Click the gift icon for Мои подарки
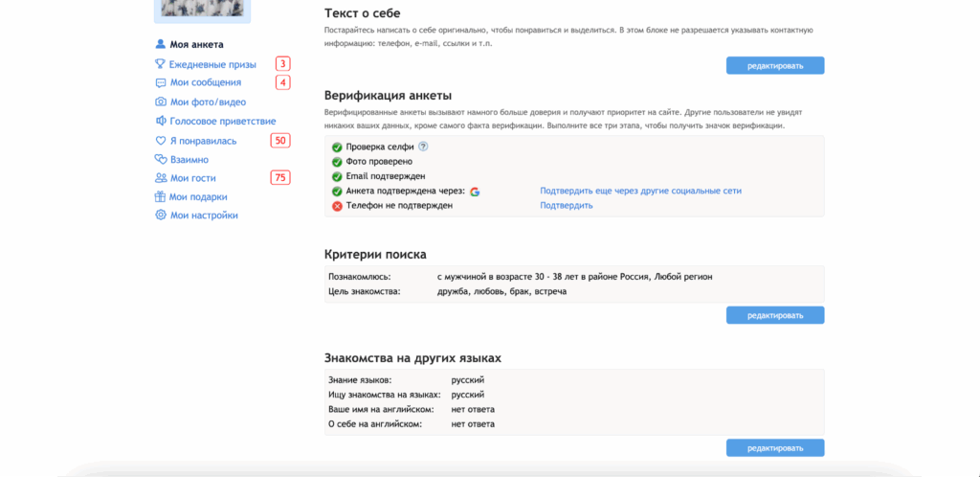The height and width of the screenshot is (477, 980). (161, 197)
